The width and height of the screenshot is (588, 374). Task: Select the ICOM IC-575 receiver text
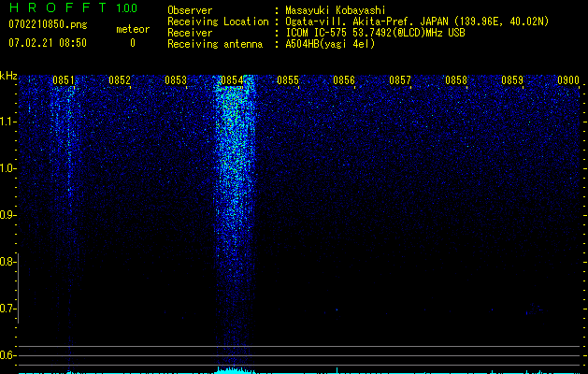(375, 33)
